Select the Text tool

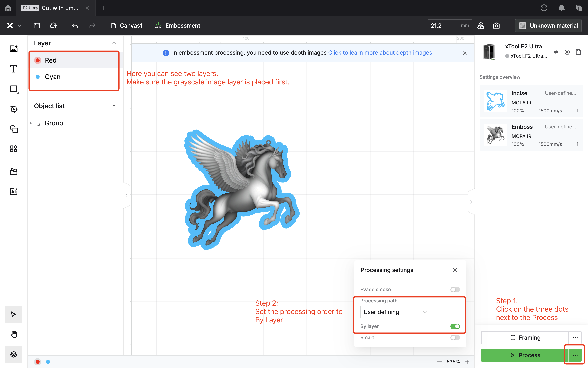tap(14, 69)
